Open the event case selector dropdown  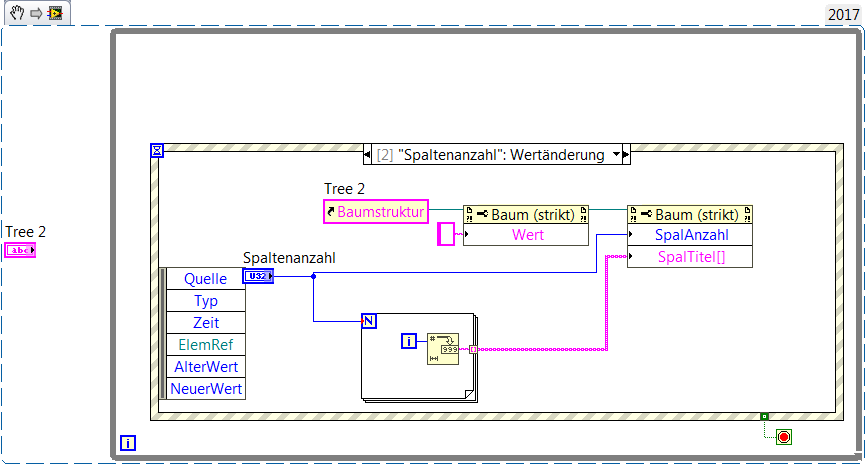pyautogui.click(x=616, y=155)
